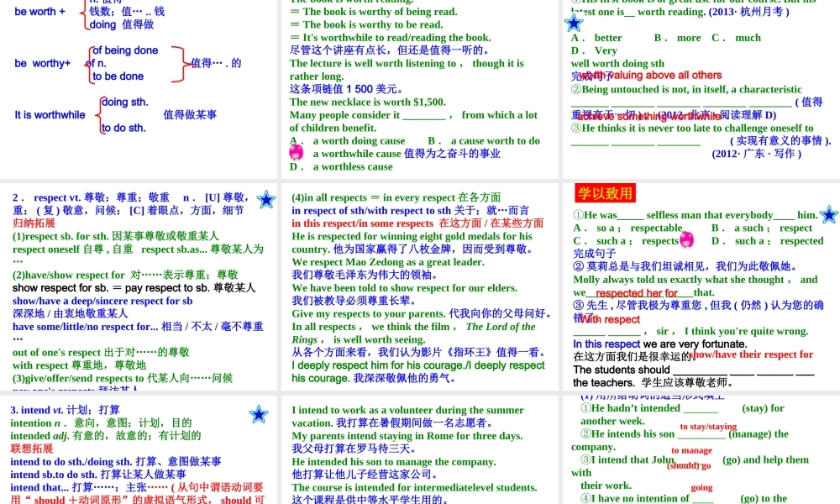The width and height of the screenshot is (840, 504).
Task: Open the 'be worth / be worthy' structures slide
Action: pyautogui.click(x=139, y=89)
